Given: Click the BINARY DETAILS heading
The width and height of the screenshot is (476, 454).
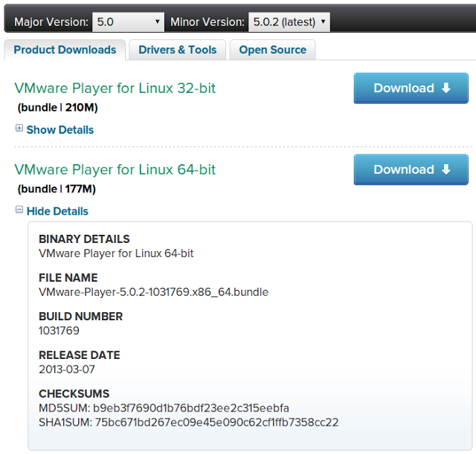Looking at the screenshot, I should tap(84, 239).
